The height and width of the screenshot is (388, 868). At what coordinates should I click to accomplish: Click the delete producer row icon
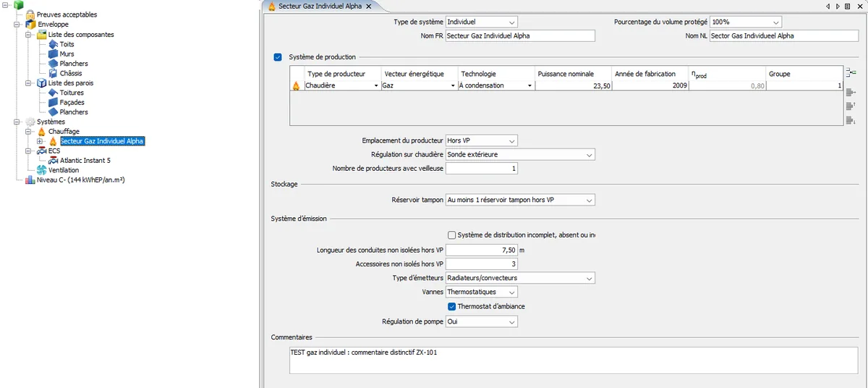[851, 92]
